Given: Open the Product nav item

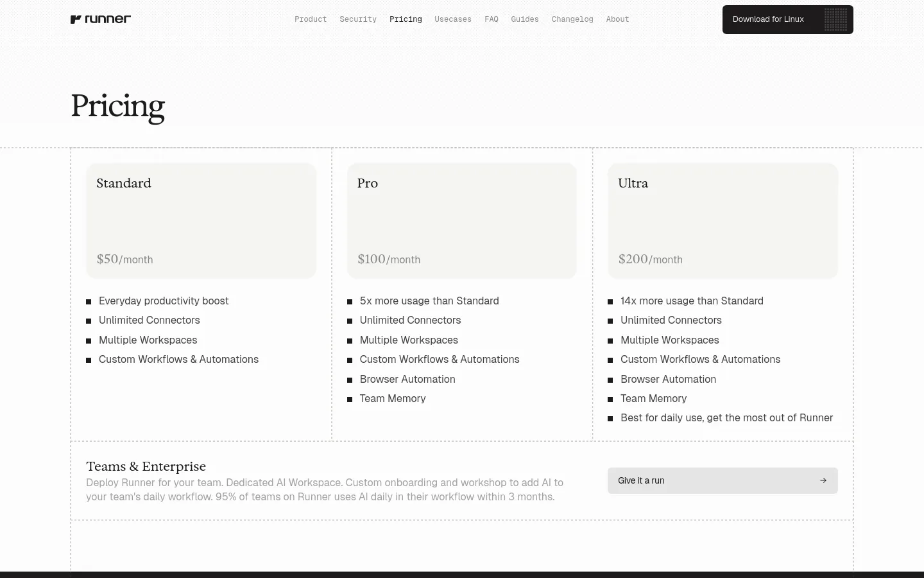Looking at the screenshot, I should point(311,19).
